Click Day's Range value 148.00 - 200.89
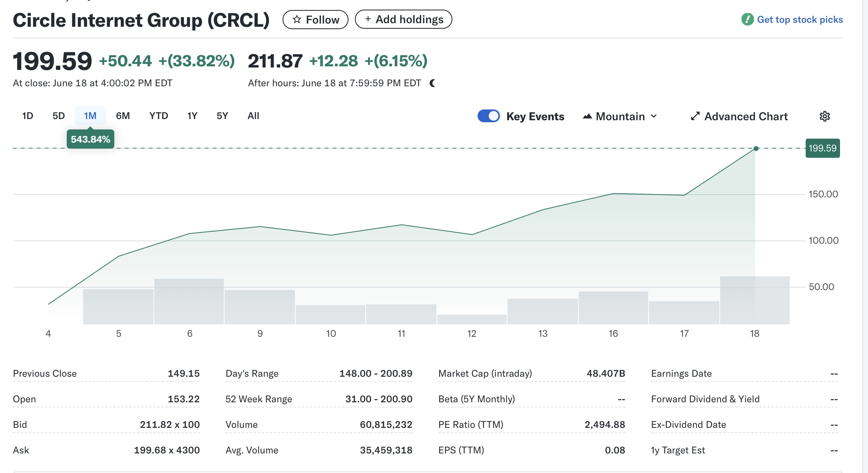 (x=376, y=374)
